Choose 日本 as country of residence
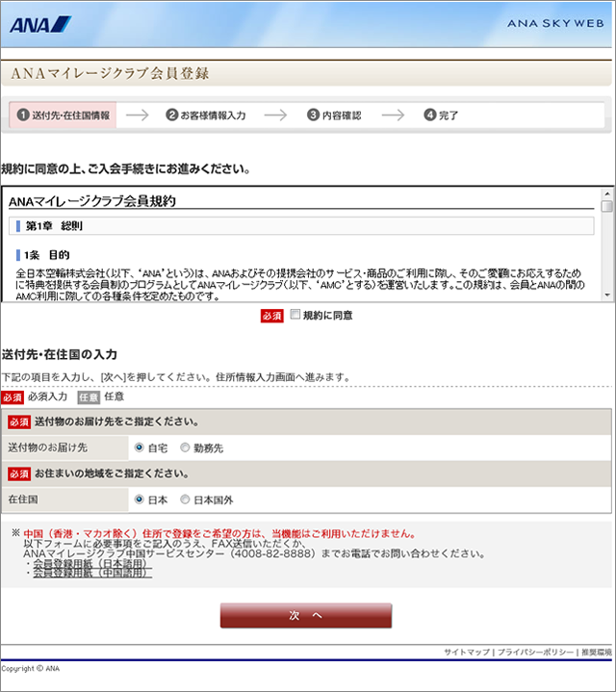Image resolution: width=616 pixels, height=692 pixels. (140, 500)
